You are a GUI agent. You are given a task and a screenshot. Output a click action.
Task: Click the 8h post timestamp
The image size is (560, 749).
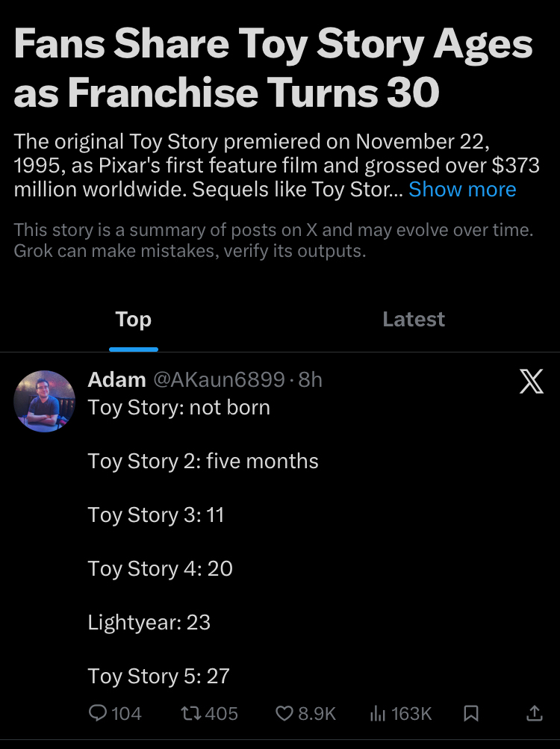(311, 380)
